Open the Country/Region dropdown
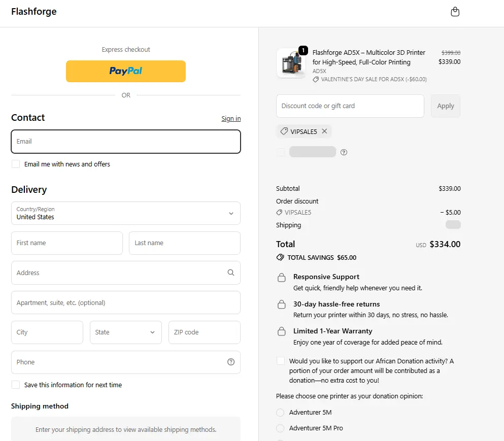 125,213
